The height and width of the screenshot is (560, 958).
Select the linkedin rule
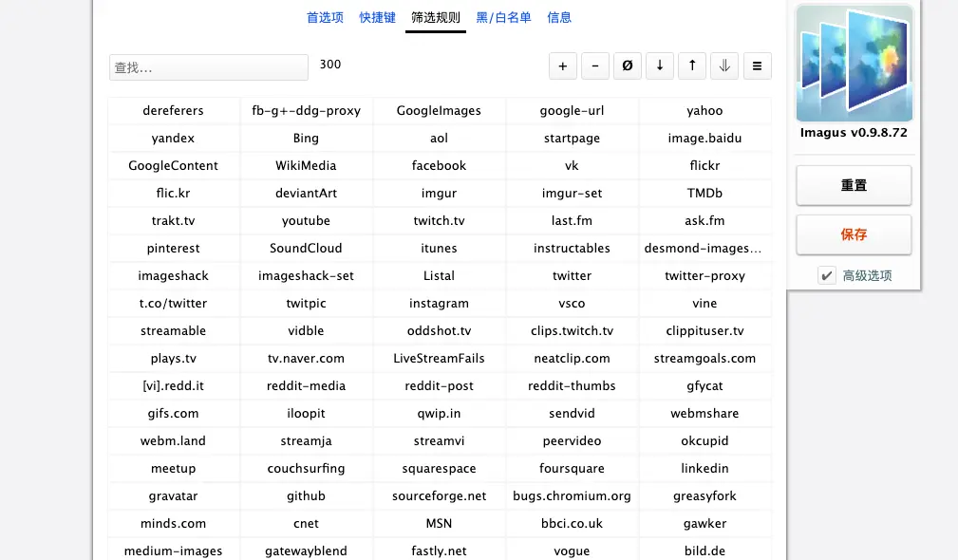(705, 468)
